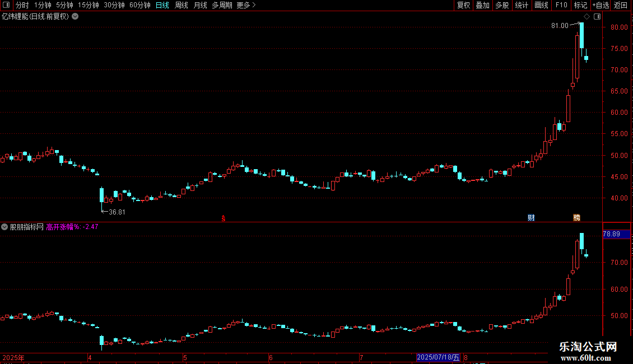Image resolution: width=633 pixels, height=364 pixels.
Task: Click the 2025/07/18/五 date marker
Action: point(438,357)
